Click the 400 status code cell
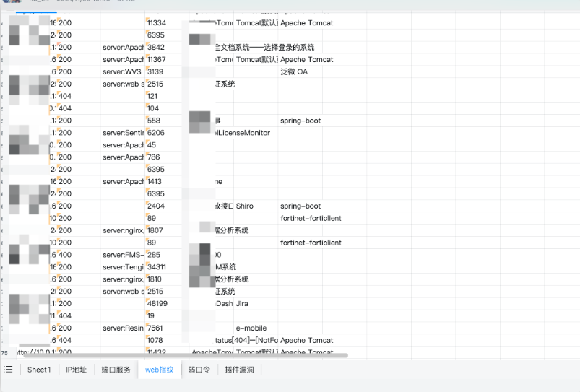Screen dimensions: 580x392 [x=79, y=255]
